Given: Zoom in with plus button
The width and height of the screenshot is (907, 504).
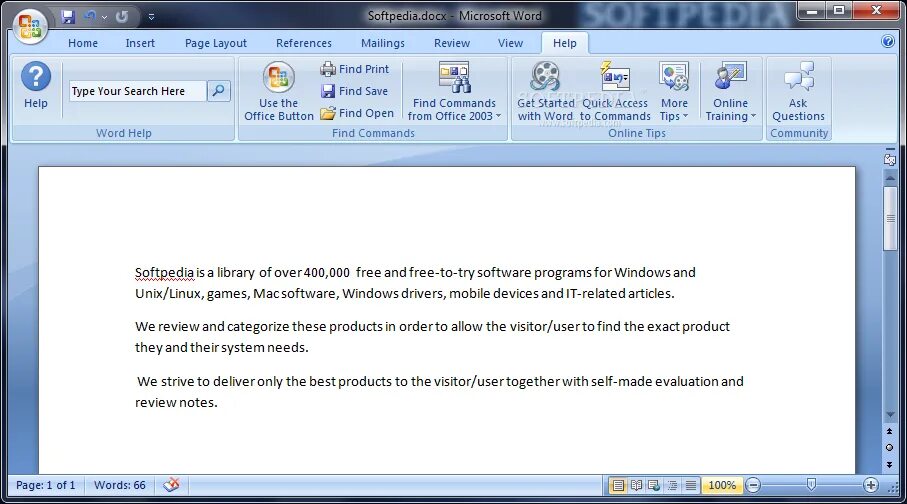Looking at the screenshot, I should point(871,485).
